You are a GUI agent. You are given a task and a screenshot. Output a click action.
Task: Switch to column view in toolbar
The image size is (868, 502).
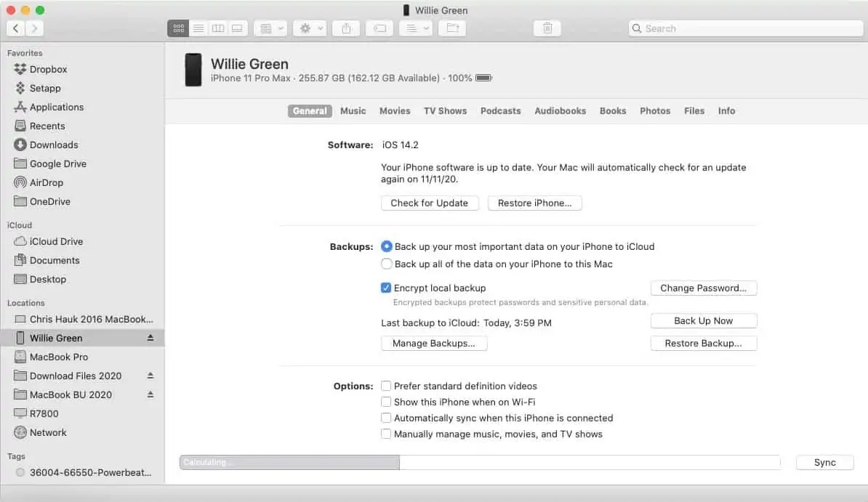(x=217, y=28)
